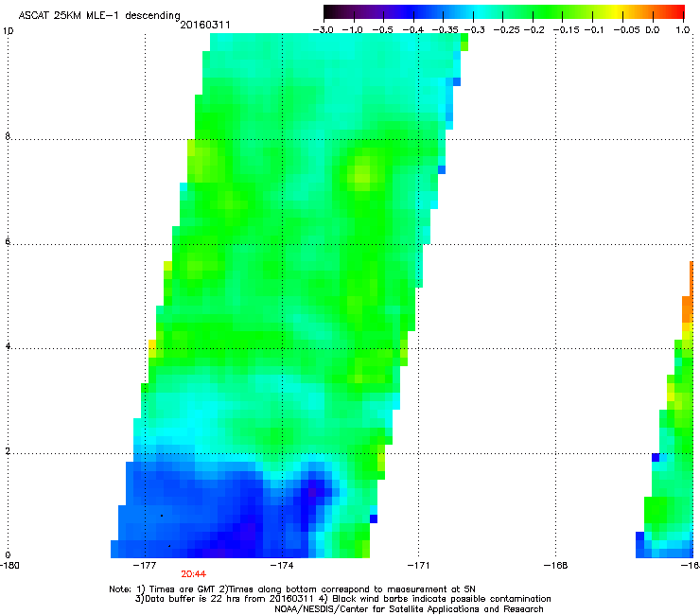Click the color bar label -0.05

click(x=626, y=30)
